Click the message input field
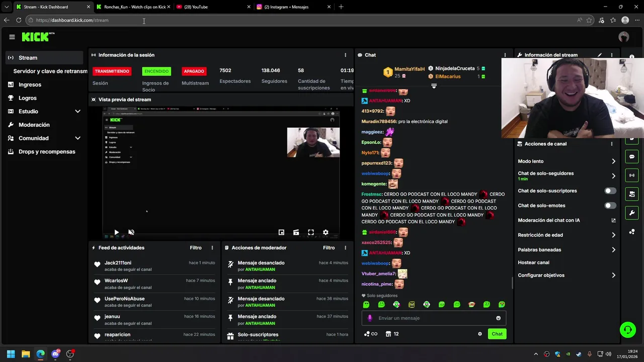 pyautogui.click(x=434, y=318)
